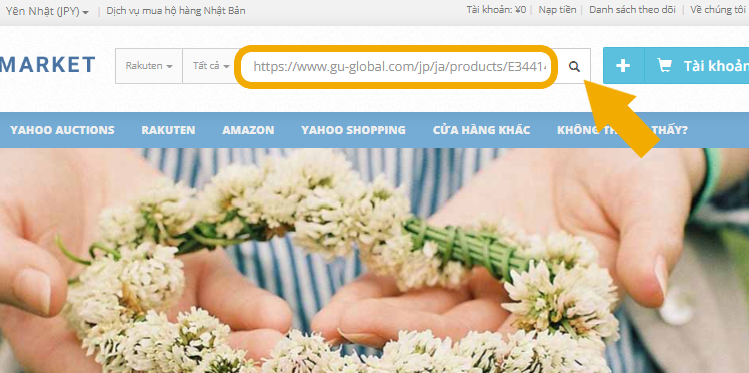Expand the Tất cả category dropdown
The image size is (749, 373).
211,66
